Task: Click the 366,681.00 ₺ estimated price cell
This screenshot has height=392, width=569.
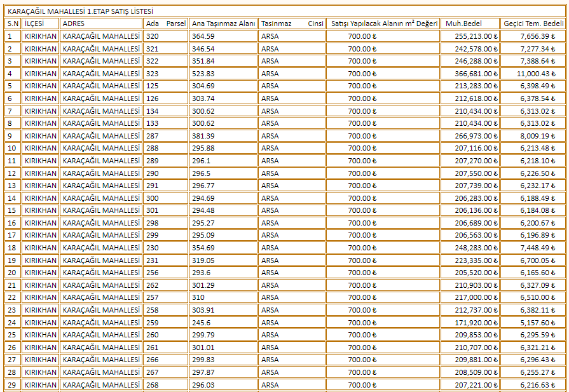Action: pos(469,74)
